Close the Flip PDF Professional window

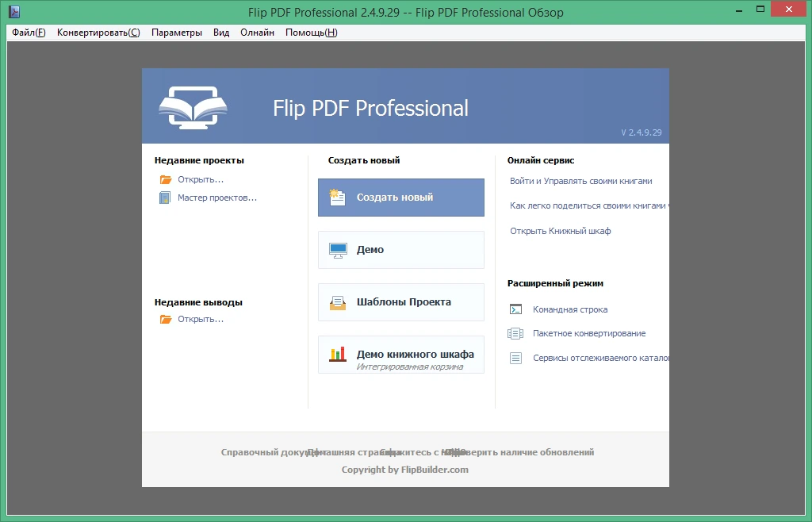click(x=789, y=9)
